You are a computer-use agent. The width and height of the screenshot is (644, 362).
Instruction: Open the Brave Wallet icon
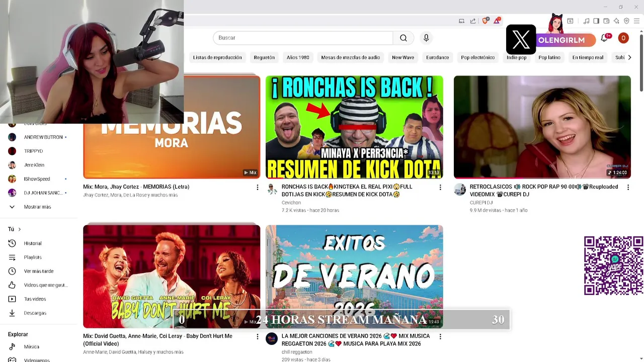coord(606,21)
